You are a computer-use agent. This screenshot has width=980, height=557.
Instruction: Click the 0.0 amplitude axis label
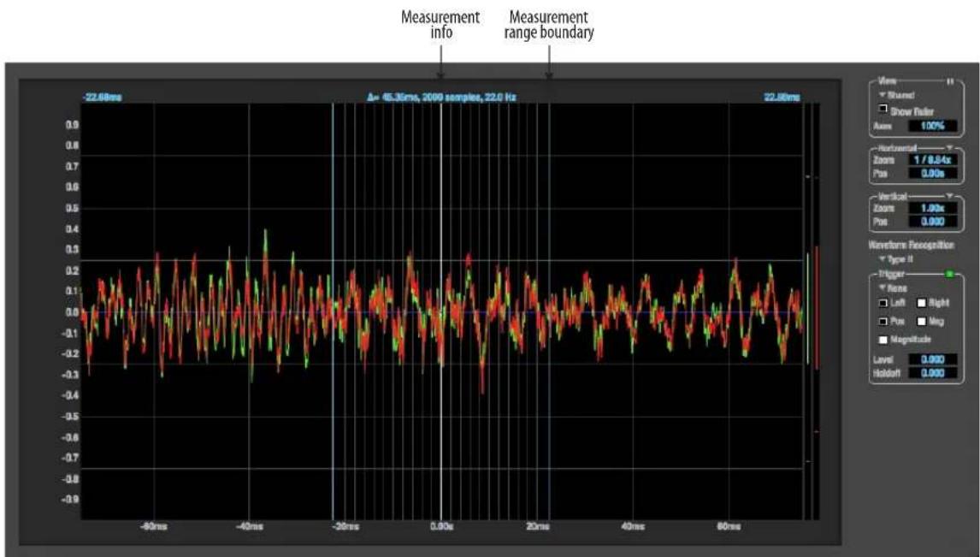coord(73,312)
